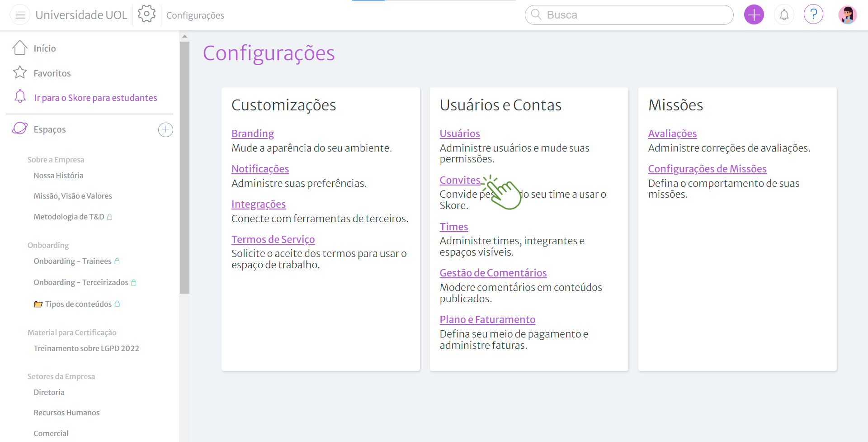Click Material para Certificação group label
The image size is (868, 442).
pos(72,333)
